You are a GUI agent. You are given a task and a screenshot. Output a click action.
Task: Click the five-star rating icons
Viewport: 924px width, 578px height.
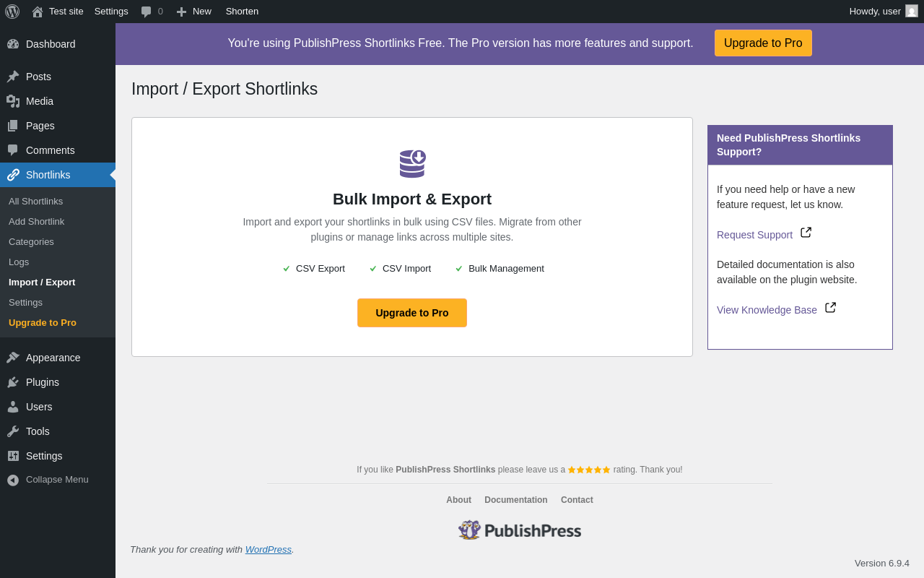tap(589, 470)
